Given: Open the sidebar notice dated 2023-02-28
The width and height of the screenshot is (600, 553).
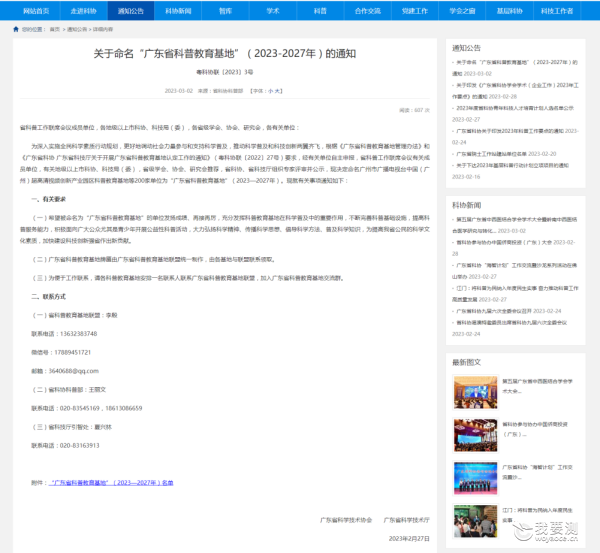Looking at the screenshot, I should click(515, 91).
